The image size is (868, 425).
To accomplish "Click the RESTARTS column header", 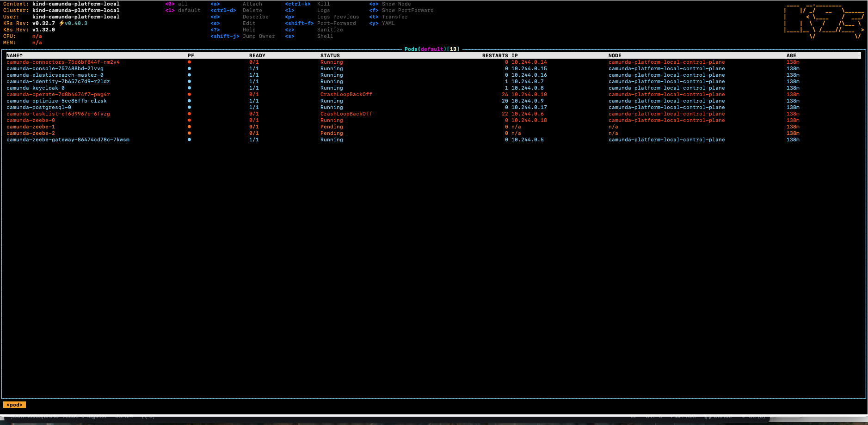I will (x=495, y=55).
